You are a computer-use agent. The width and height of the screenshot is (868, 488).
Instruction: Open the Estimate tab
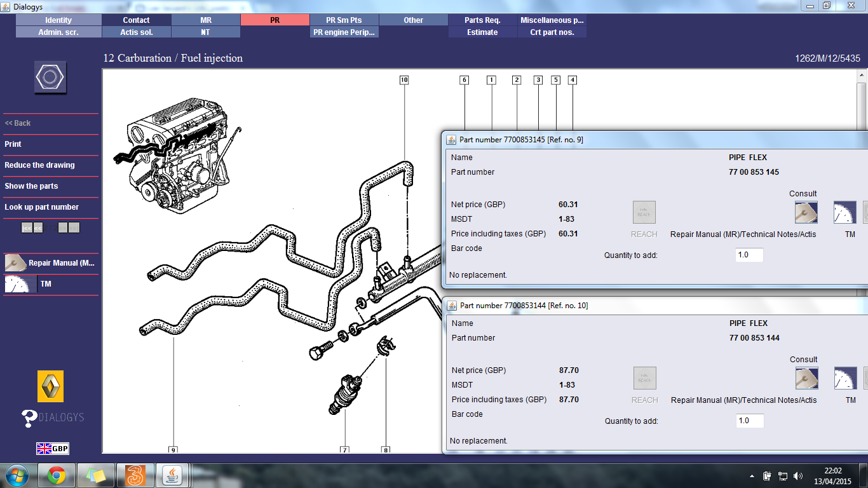(482, 32)
